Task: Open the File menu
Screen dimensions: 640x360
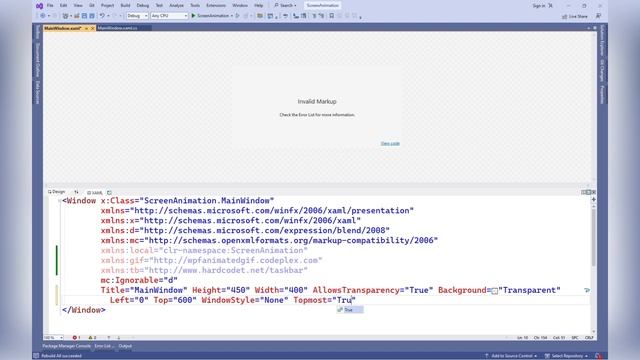Action: [x=50, y=5]
